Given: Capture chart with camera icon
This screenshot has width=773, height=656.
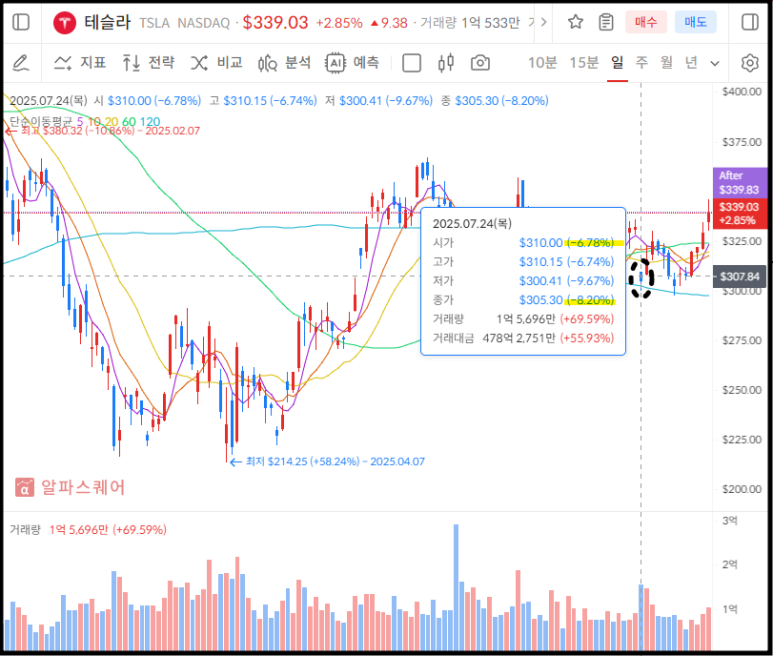Looking at the screenshot, I should (x=480, y=63).
